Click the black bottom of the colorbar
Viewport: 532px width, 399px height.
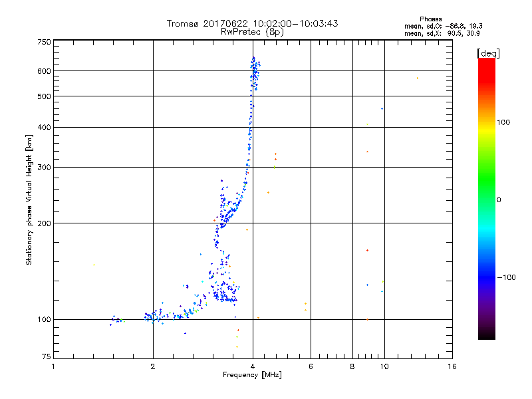click(x=487, y=334)
